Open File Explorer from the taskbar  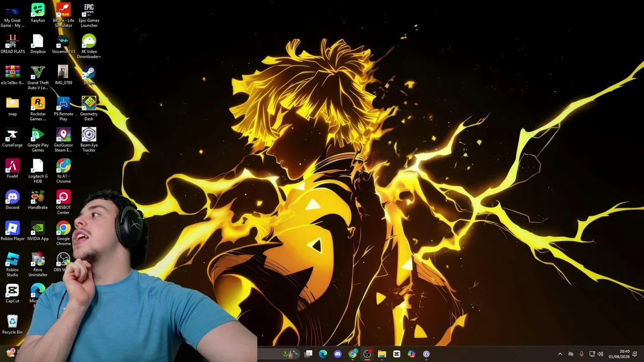pos(382,354)
